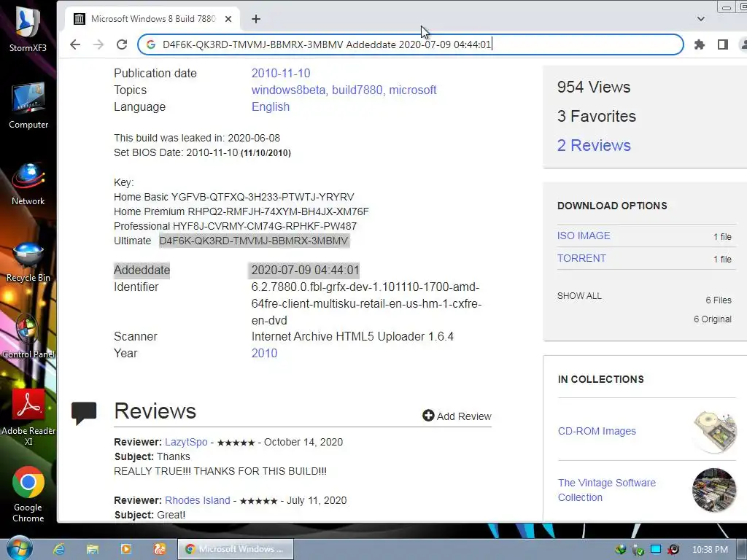Toggle the Chrome side panel icon

723,44
